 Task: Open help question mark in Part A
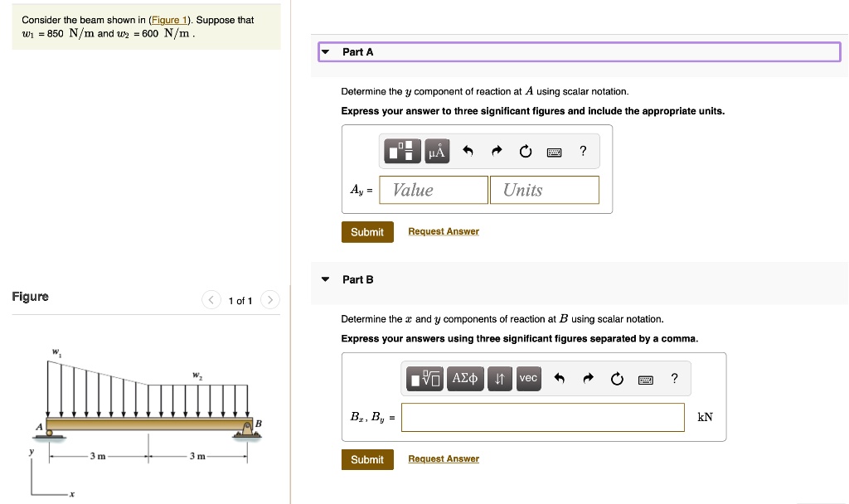tap(583, 151)
